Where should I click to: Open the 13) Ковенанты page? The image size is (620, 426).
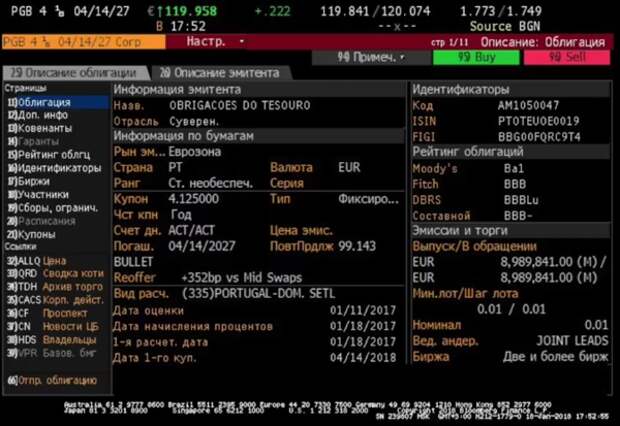(40, 129)
